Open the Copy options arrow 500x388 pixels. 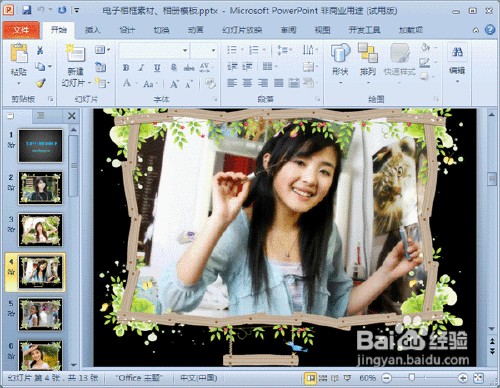[50, 66]
